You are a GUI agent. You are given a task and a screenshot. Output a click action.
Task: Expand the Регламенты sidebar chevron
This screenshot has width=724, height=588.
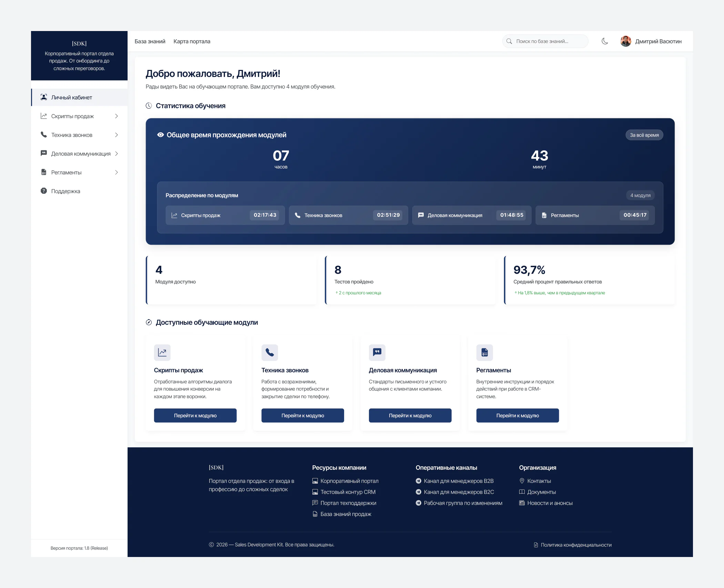click(117, 172)
